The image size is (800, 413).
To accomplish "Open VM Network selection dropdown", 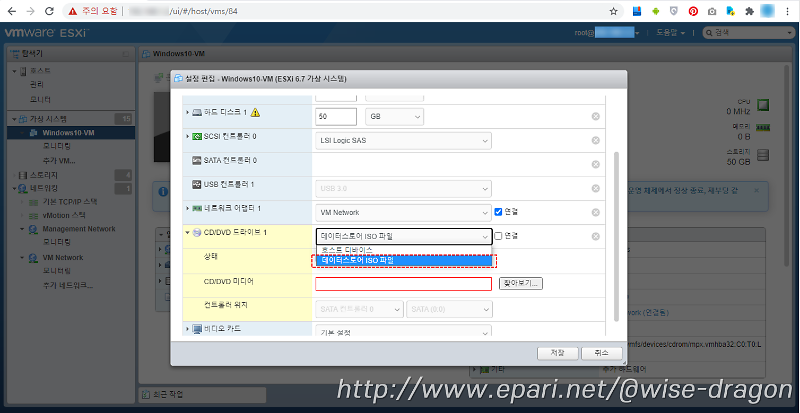I will [404, 212].
